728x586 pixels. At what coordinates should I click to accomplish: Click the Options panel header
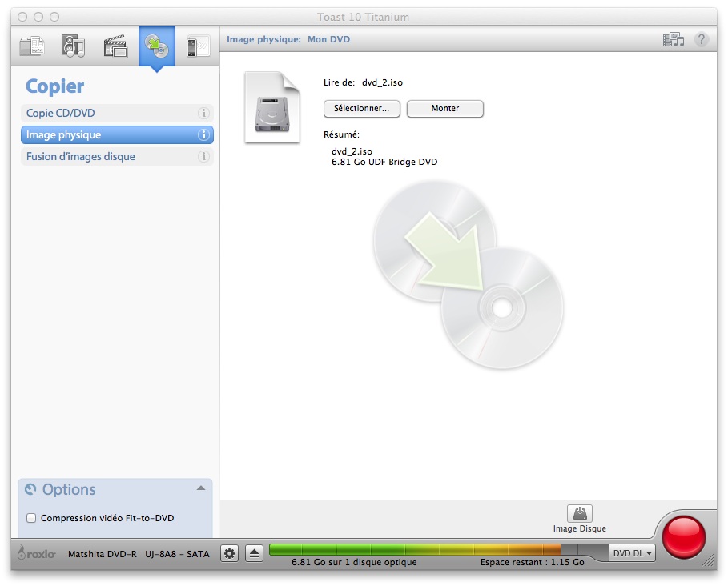(x=115, y=489)
